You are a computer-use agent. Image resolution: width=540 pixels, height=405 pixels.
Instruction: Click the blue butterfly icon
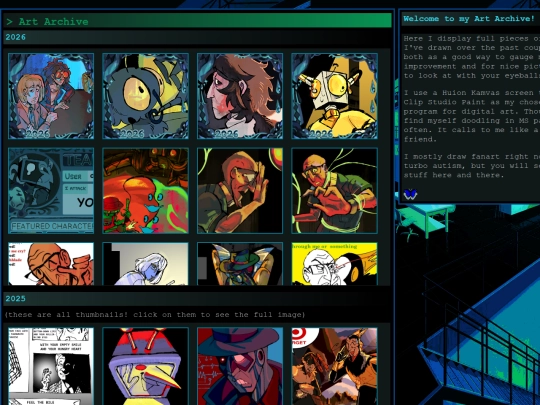click(410, 195)
